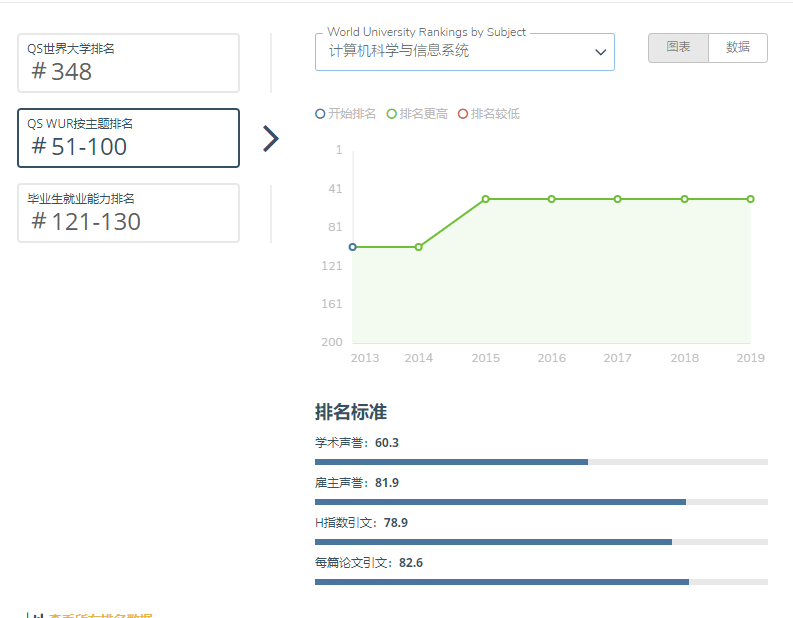Open the World University Rankings by Subject dropdown
The width and height of the screenshot is (793, 618).
click(x=464, y=52)
